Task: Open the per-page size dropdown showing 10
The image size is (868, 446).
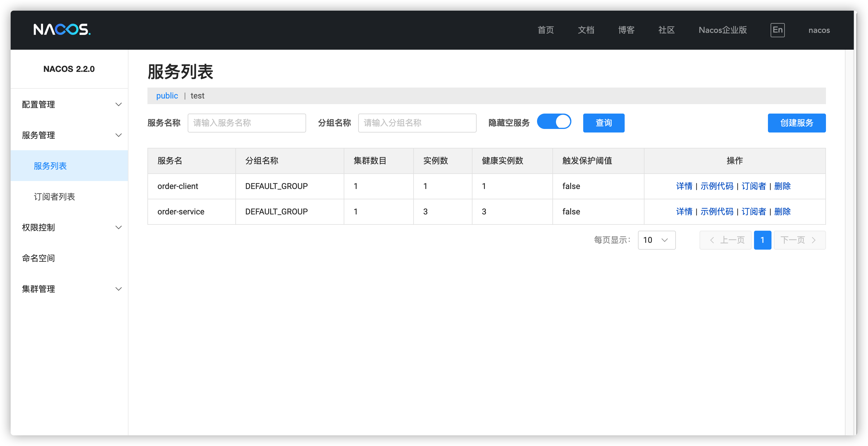Action: point(656,240)
